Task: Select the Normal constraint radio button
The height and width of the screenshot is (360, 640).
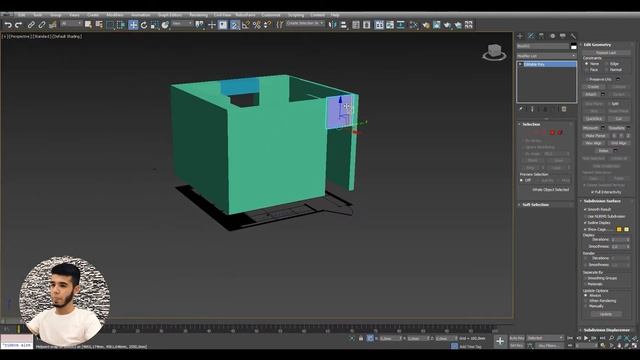Action: click(x=607, y=70)
